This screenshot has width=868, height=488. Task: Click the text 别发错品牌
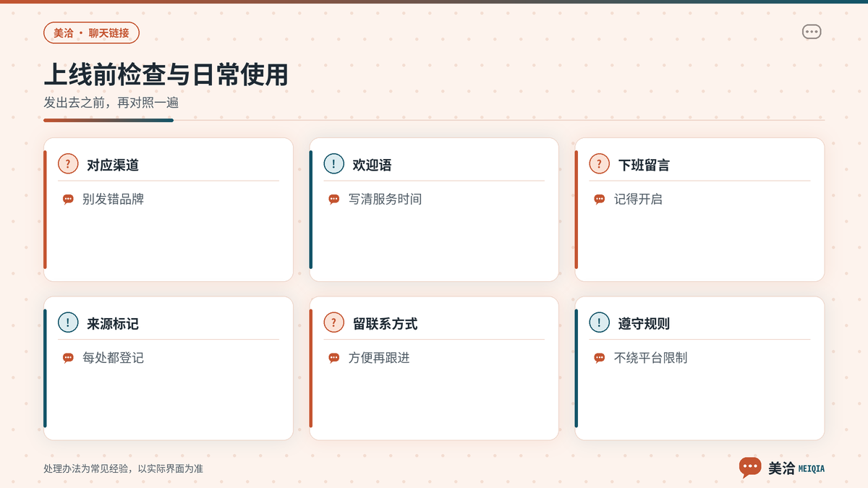pos(113,199)
